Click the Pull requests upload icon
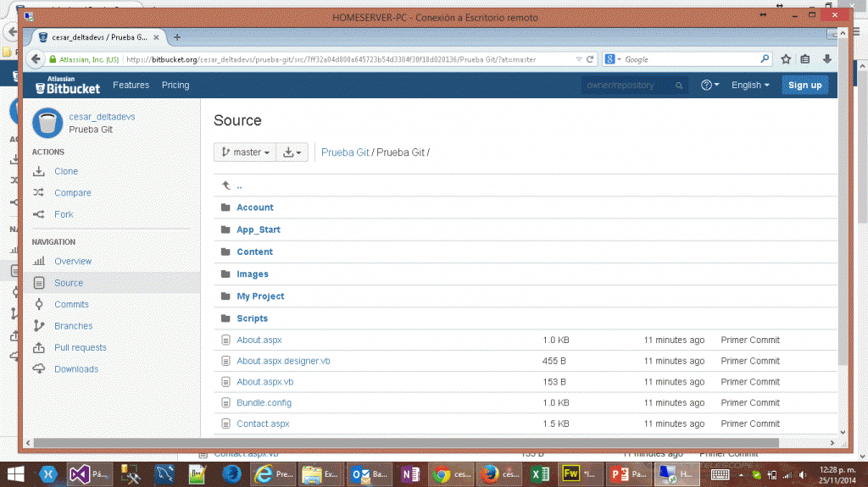868x487 pixels. point(39,347)
